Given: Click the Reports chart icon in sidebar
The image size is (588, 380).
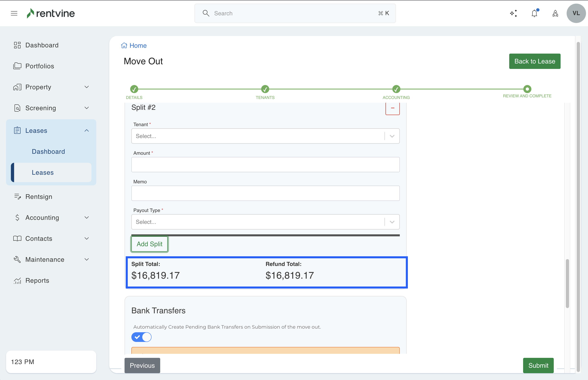Looking at the screenshot, I should point(17,280).
